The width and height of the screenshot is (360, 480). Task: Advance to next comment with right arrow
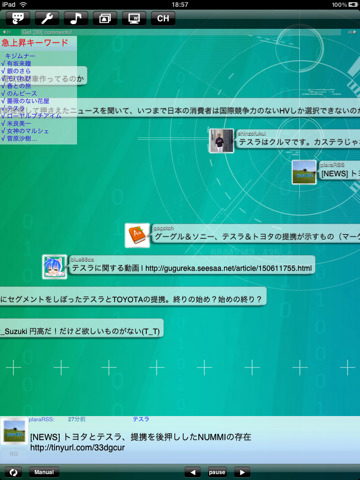(x=242, y=472)
